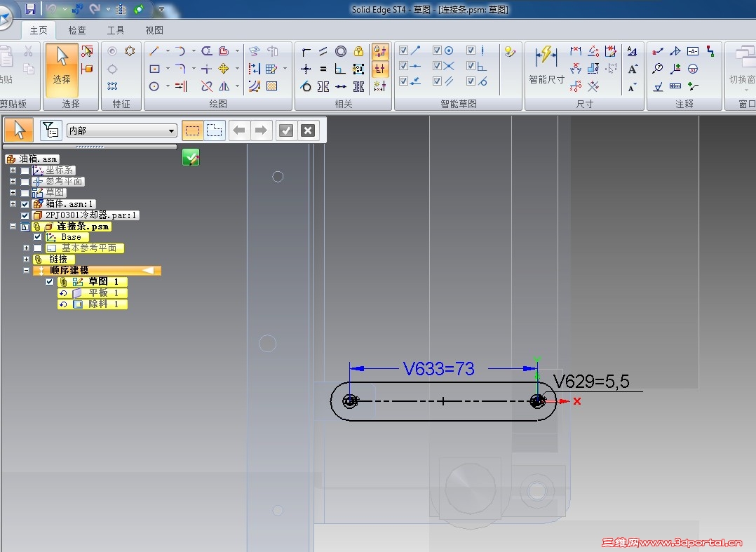This screenshot has width=756, height=552.
Task: Click the V633=73 dimension in the sketch
Action: click(x=439, y=369)
